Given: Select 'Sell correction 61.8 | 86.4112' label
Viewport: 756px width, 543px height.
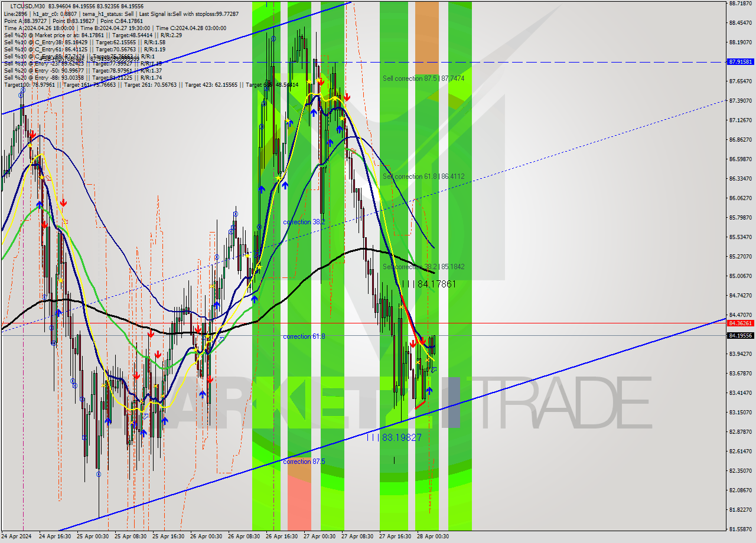Looking at the screenshot, I should tap(423, 176).
